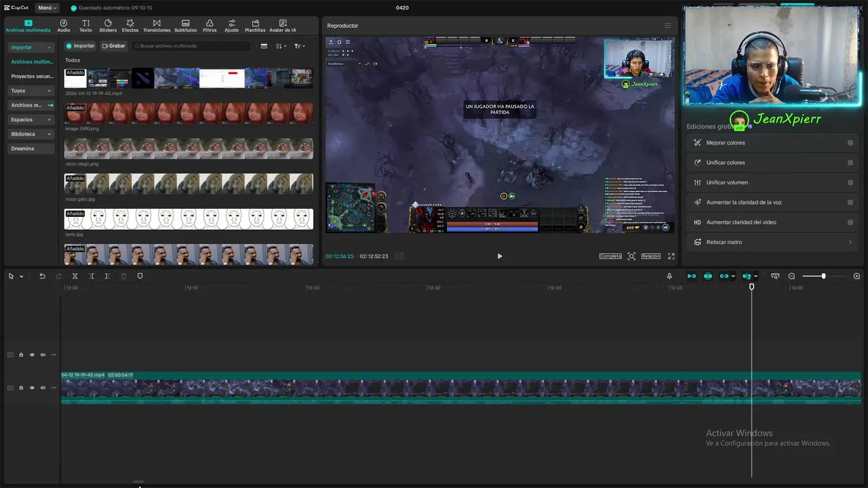Viewport: 868px width, 488px height.
Task: Enter fullscreen preview mode
Action: point(671,256)
